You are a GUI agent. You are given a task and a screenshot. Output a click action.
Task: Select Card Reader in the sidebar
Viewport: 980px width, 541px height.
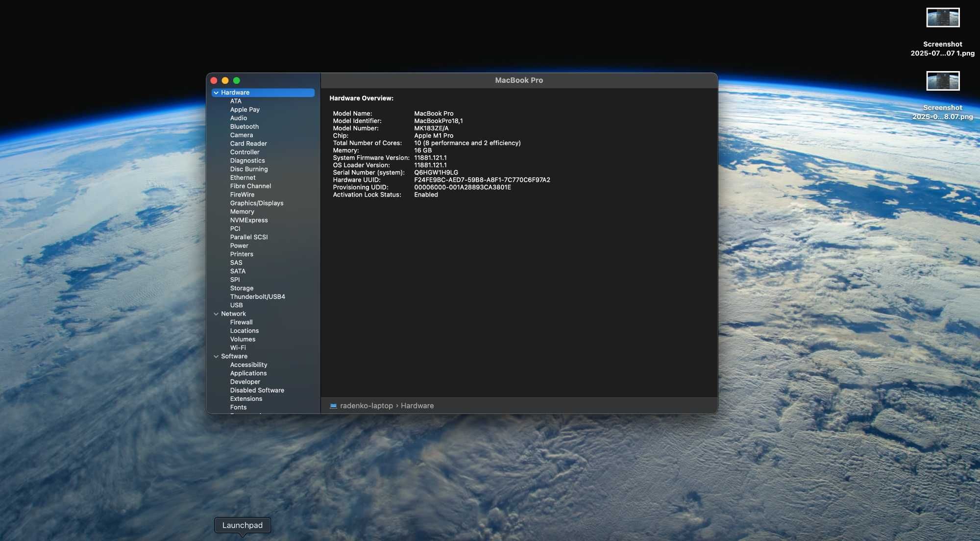tap(248, 144)
